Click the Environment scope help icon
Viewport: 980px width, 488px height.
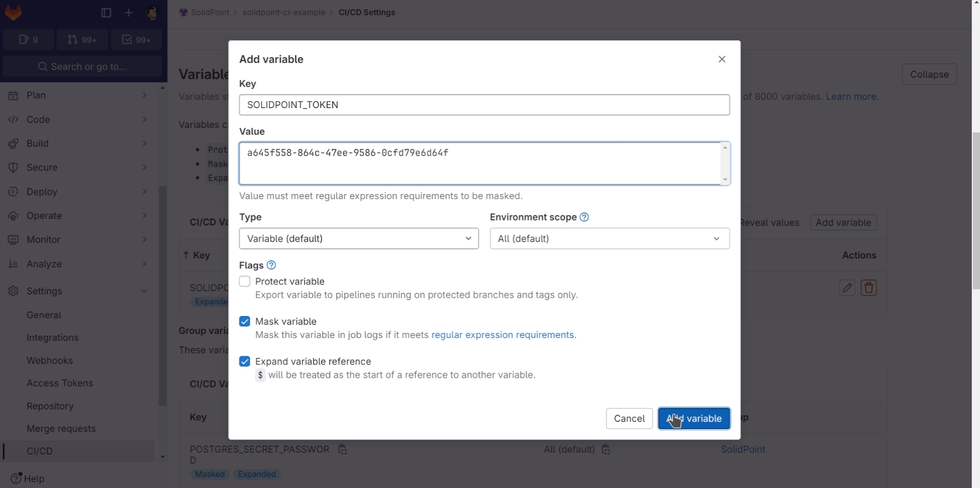pyautogui.click(x=584, y=217)
